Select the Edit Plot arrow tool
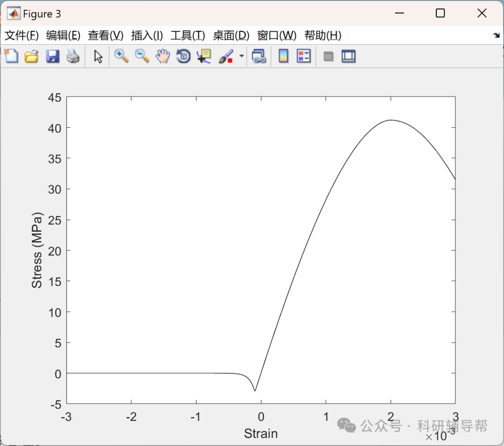This screenshot has width=504, height=446. 98,56
